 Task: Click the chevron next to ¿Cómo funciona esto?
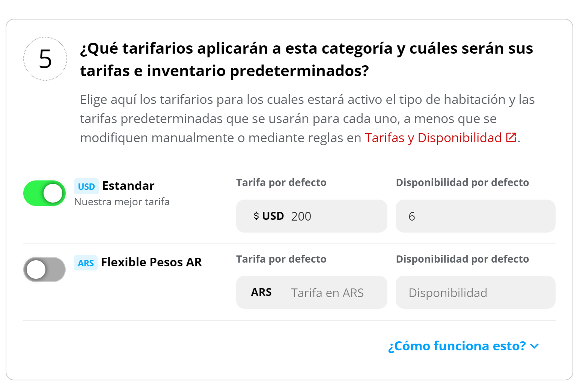click(x=535, y=346)
